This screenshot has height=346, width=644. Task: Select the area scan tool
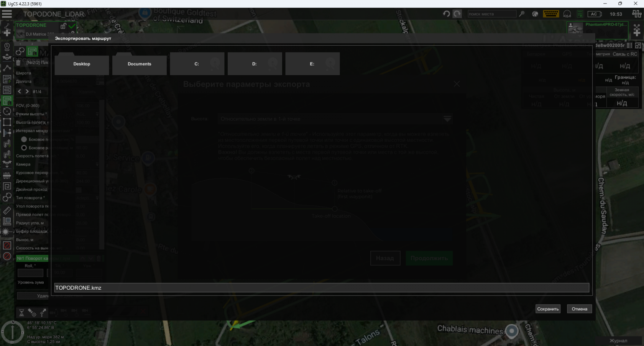tap(7, 90)
